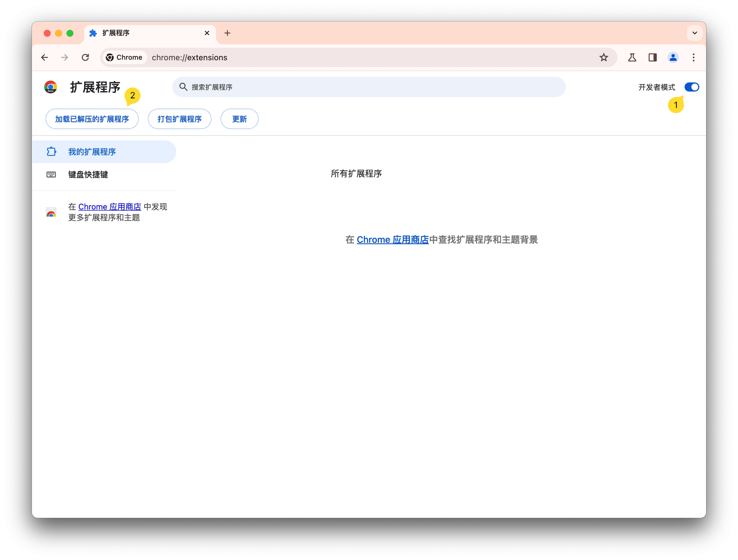Bookmark this page with star icon
Image resolution: width=738 pixels, height=560 pixels.
coord(603,57)
